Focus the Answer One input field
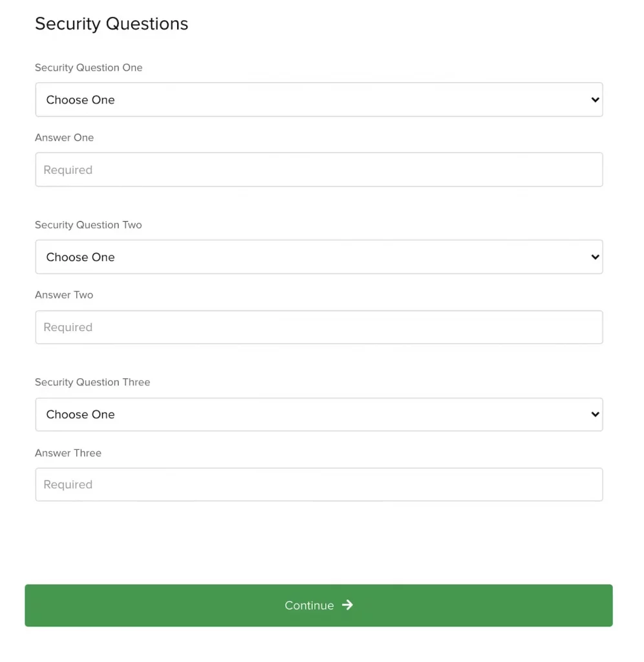 pyautogui.click(x=319, y=170)
